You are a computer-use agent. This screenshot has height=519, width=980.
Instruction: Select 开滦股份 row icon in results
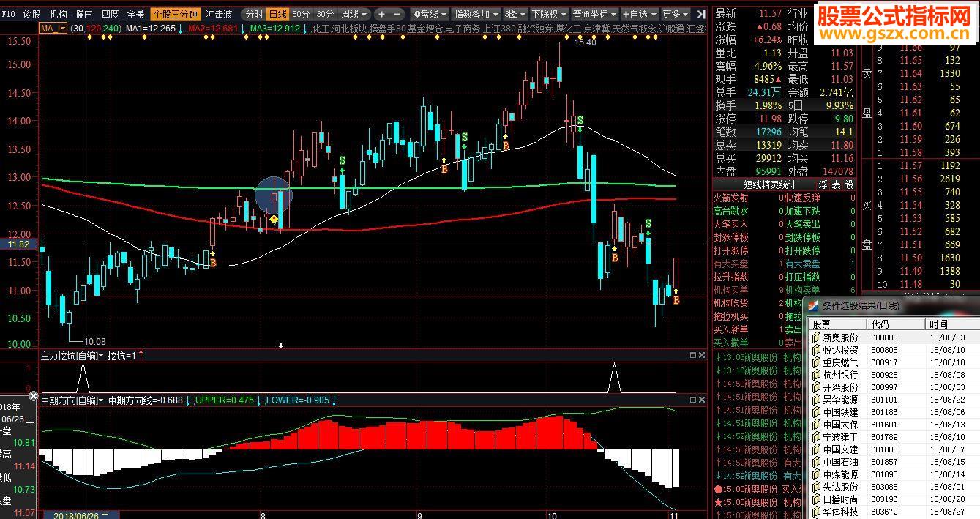click(x=817, y=387)
